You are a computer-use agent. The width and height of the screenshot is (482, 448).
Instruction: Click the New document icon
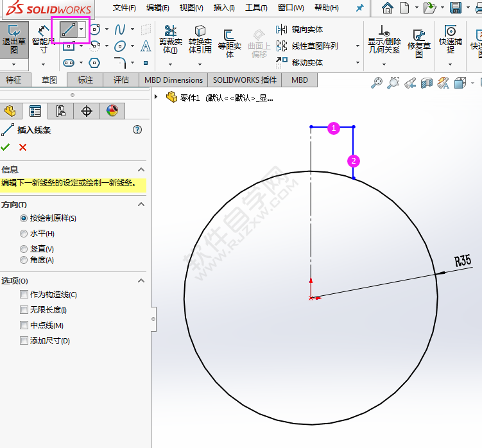tap(404, 8)
